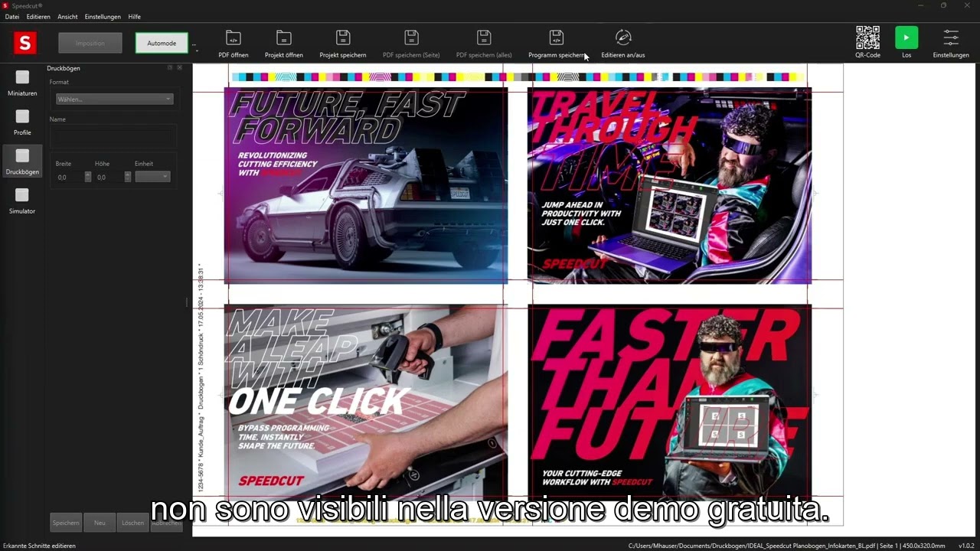Click the Speichern button in Druckbögen panel
This screenshot has height=551, width=980.
coord(66,523)
